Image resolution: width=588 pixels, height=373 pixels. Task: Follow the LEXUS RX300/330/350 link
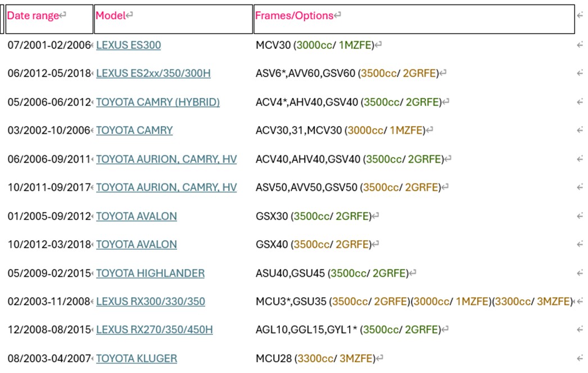[150, 302]
